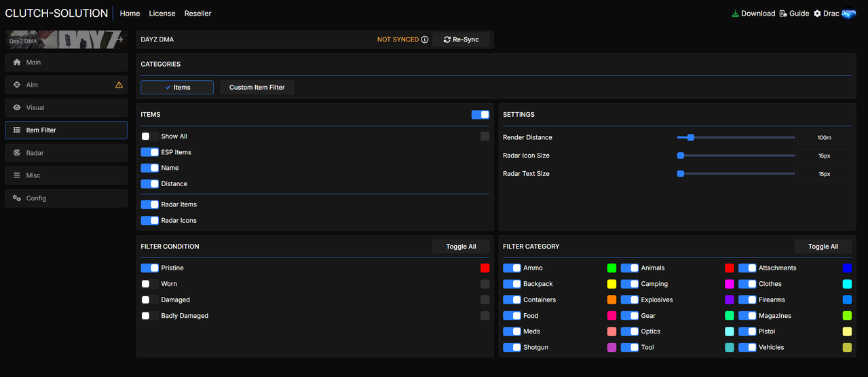This screenshot has height=377, width=868.
Task: Toggle ESP Items off
Action: click(x=150, y=152)
